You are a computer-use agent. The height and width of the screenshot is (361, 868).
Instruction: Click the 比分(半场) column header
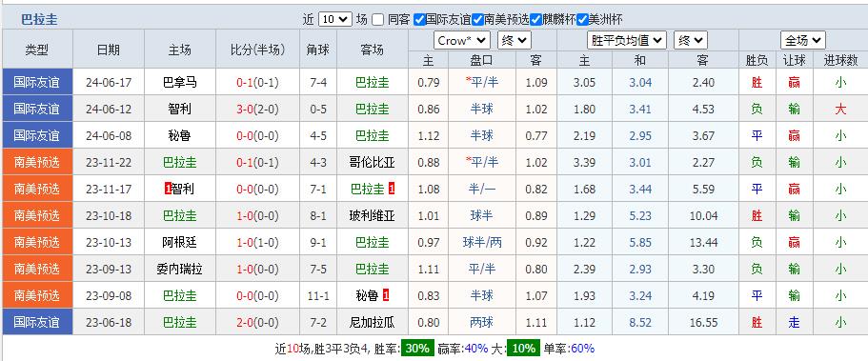point(257,50)
